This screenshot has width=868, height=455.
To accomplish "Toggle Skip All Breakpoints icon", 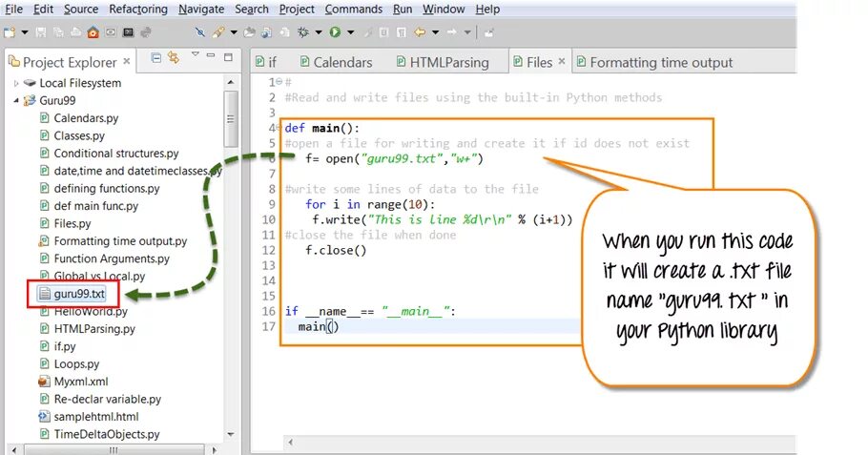I will tap(200, 32).
